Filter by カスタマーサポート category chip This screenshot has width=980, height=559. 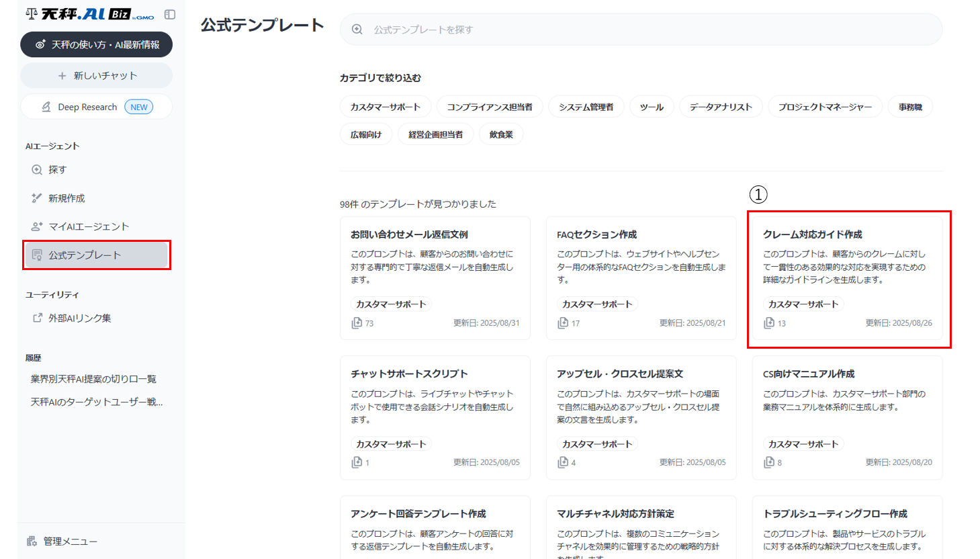coord(386,107)
